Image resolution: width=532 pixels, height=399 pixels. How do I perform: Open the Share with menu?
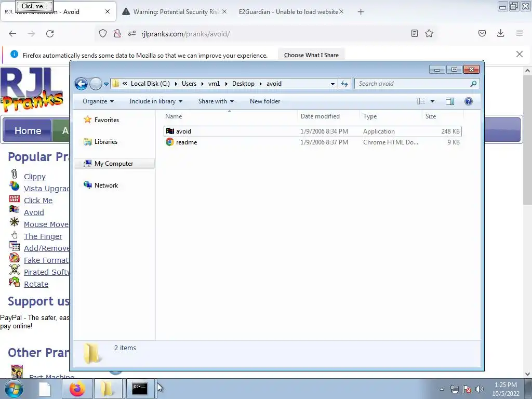pos(216,101)
